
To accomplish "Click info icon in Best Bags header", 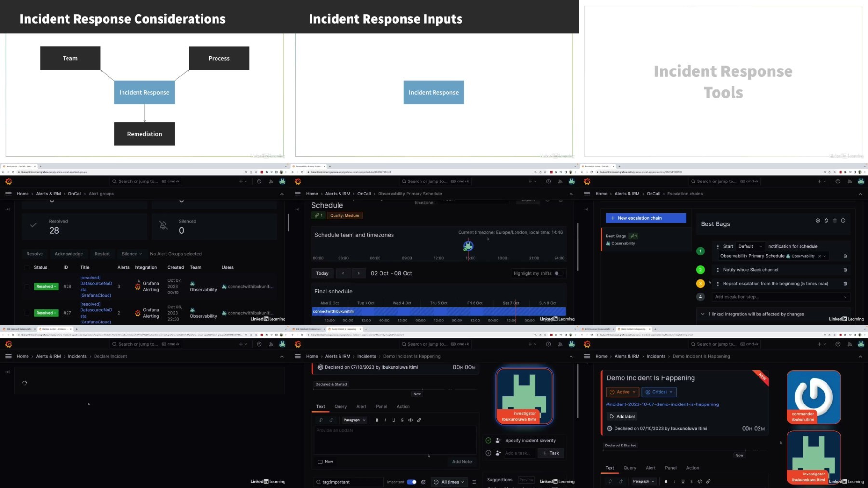I will (x=843, y=221).
